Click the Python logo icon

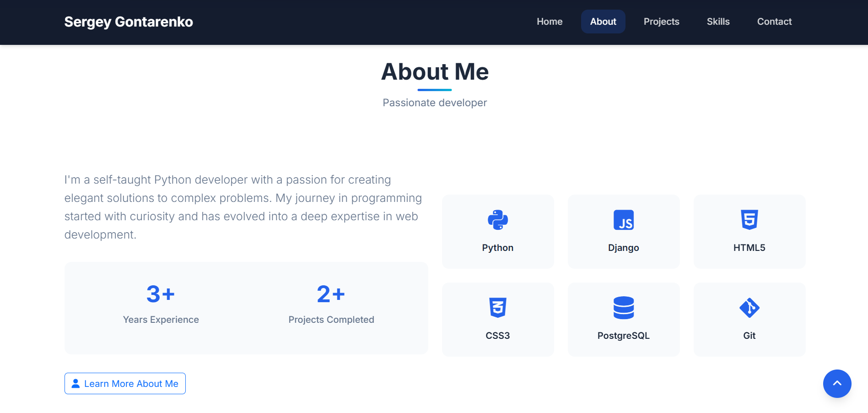(498, 220)
